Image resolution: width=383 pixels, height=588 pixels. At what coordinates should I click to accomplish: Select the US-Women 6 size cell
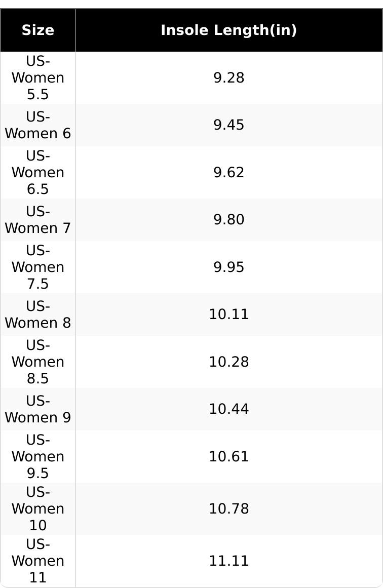pos(38,125)
